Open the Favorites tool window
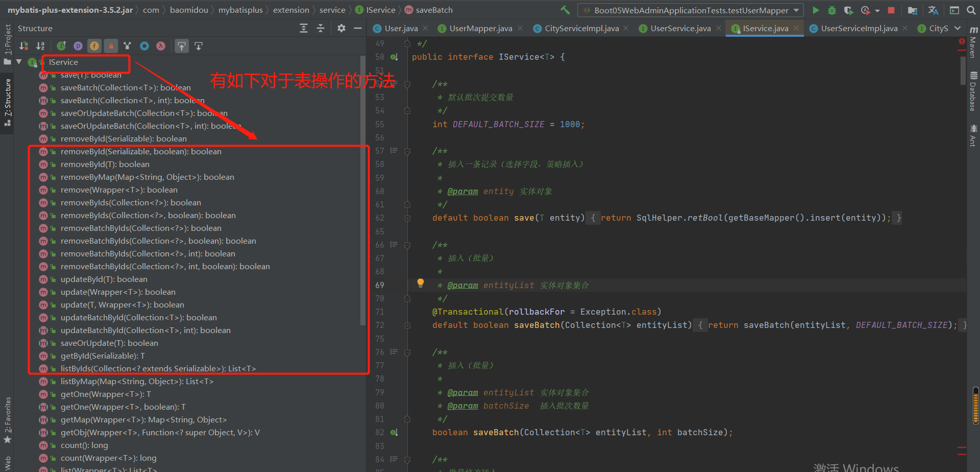The image size is (980, 472). point(7,420)
